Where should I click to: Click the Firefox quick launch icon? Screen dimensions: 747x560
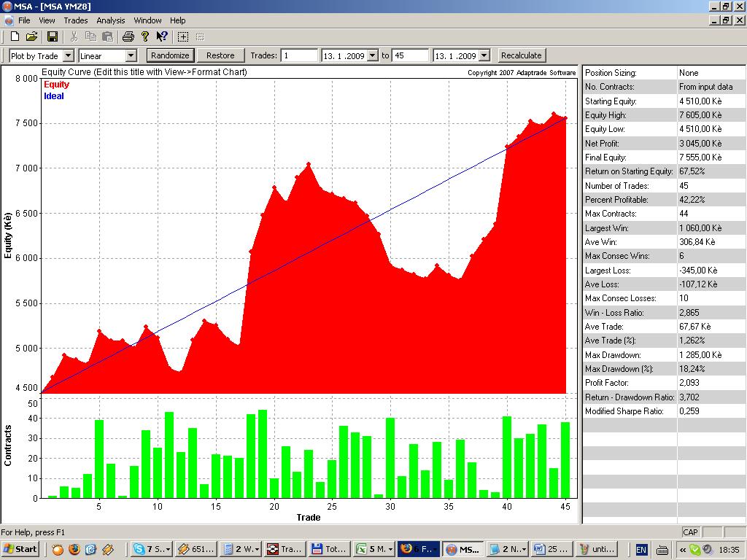[x=74, y=550]
